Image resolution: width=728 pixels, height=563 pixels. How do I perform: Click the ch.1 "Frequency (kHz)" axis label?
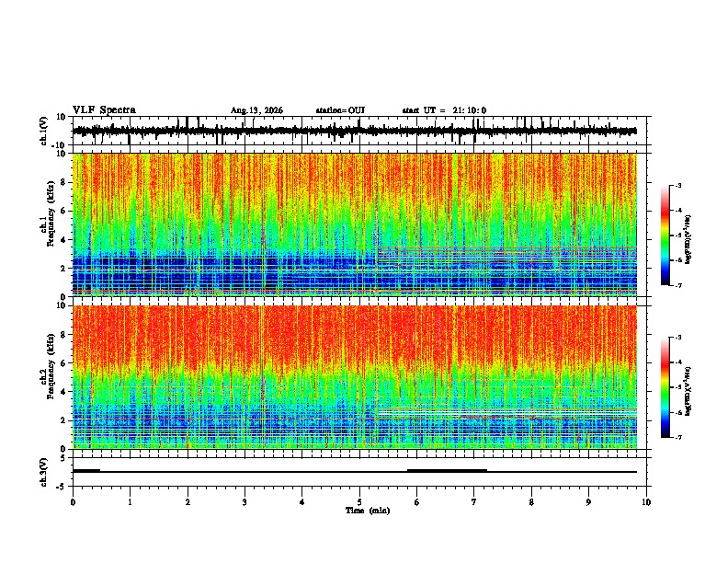click(51, 214)
